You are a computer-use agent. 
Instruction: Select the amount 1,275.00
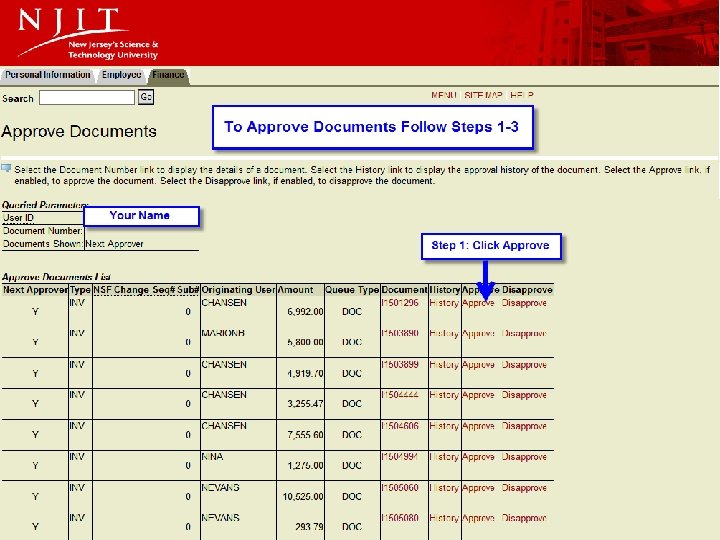pos(305,466)
